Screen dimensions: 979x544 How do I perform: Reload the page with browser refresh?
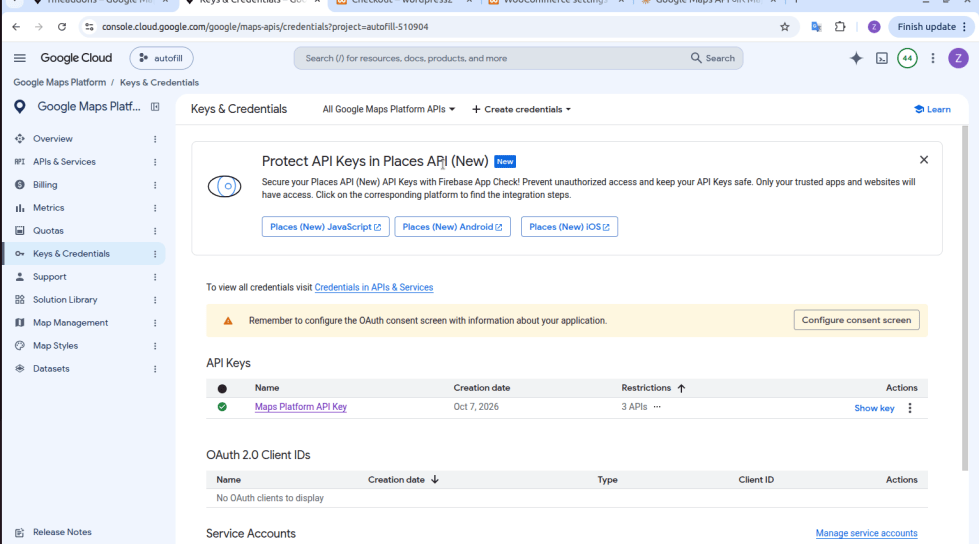[x=62, y=27]
